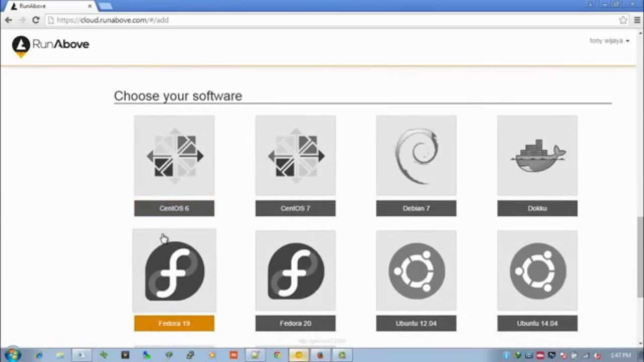This screenshot has height=362, width=644.
Task: Click the Ubuntu 12.04 label button
Action: coord(416,323)
